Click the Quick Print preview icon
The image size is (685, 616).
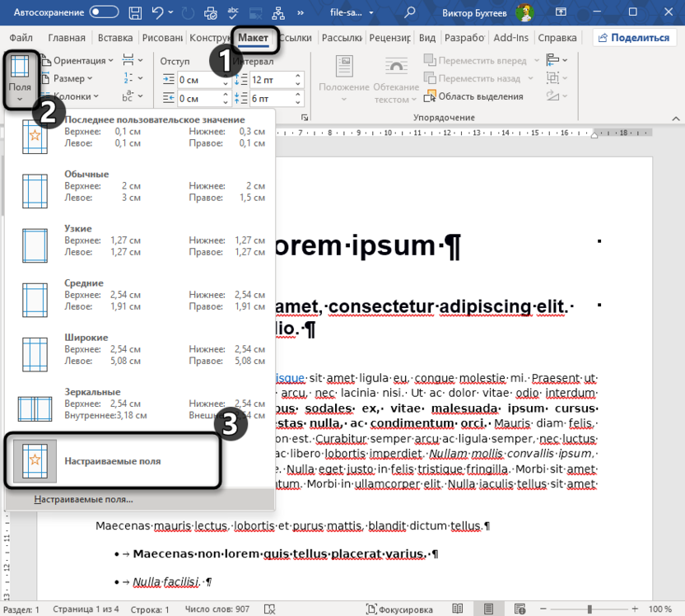pyautogui.click(x=211, y=13)
